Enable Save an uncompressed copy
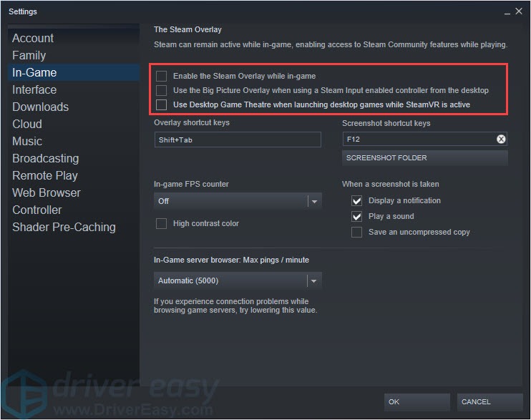531x420 pixels. [356, 232]
